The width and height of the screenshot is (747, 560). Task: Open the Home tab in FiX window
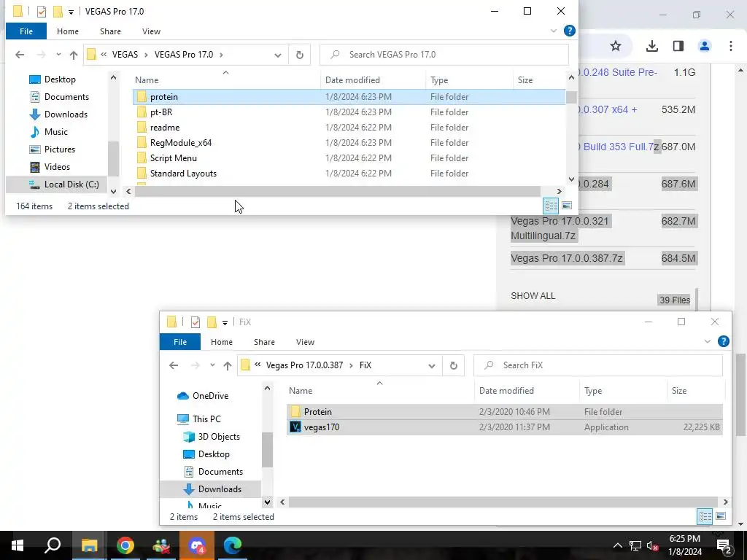tap(222, 342)
